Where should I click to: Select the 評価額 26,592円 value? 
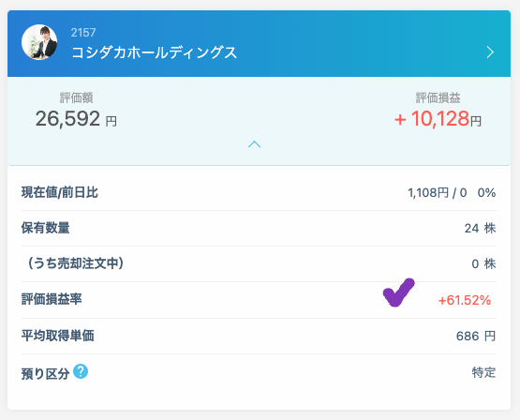[76, 119]
